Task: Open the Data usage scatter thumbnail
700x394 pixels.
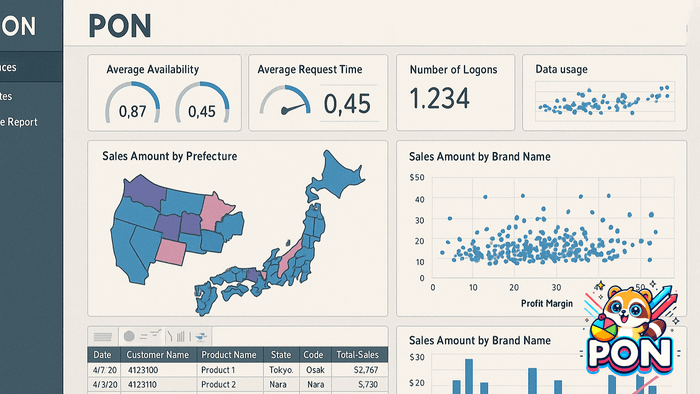Action: (x=605, y=100)
